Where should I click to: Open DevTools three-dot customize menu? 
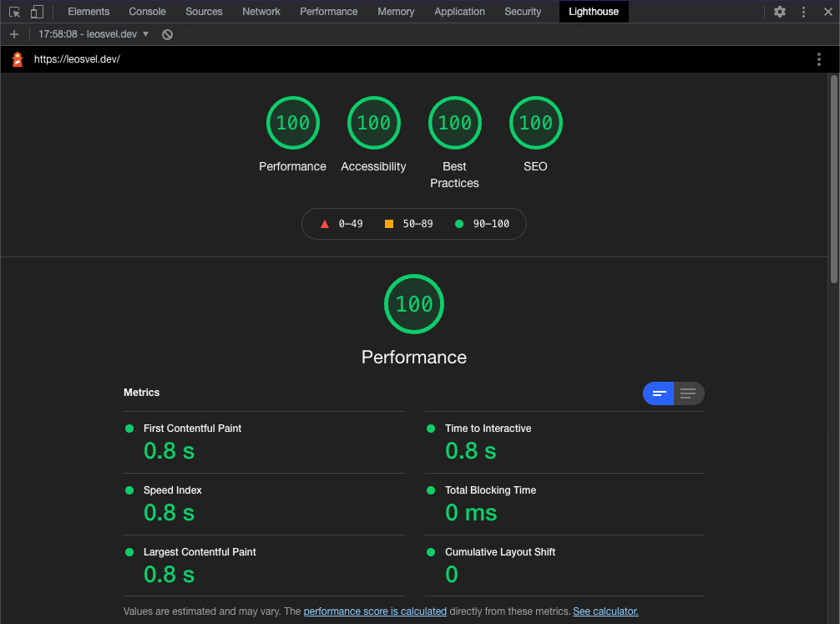coord(803,12)
